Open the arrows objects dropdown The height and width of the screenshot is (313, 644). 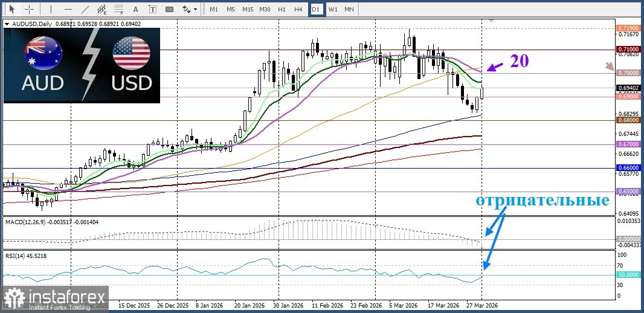[x=190, y=9]
